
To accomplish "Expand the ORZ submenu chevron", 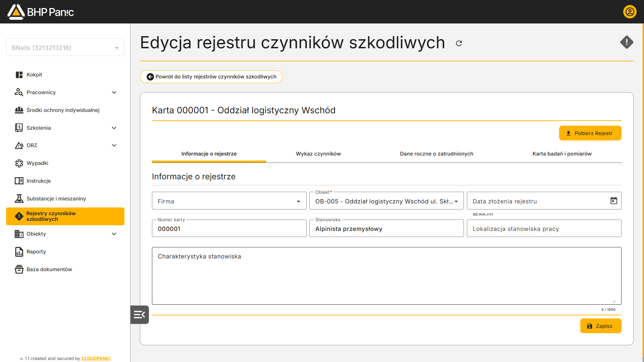I will pos(114,145).
